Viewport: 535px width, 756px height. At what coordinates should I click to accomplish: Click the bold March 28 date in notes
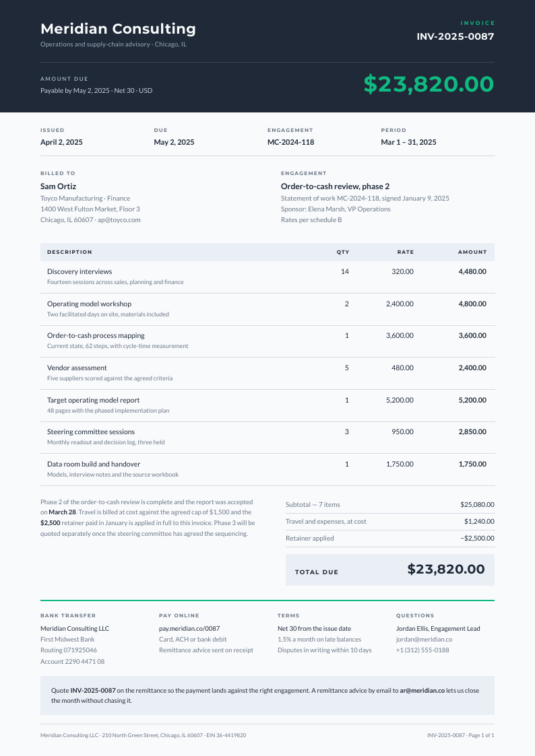tap(62, 512)
